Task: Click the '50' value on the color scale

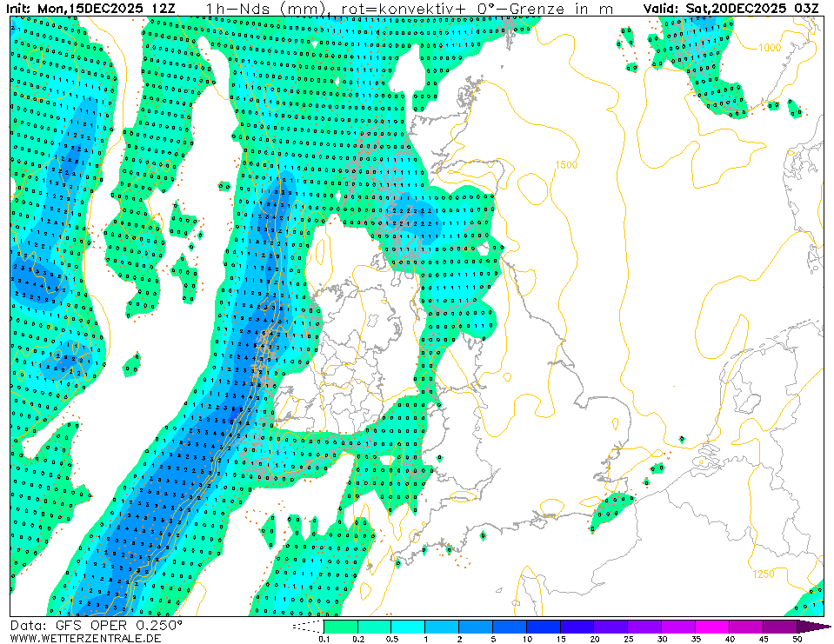Action: [x=798, y=639]
